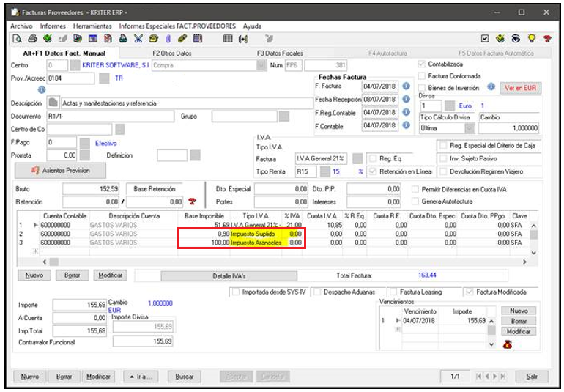Click the Asientos Prevision button
Viewport: 564px width, 392px height.
point(62,170)
